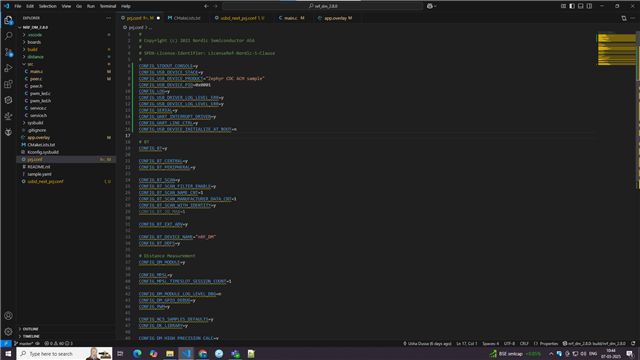Click the master branch in status bar
The width and height of the screenshot is (640, 360).
(x=24, y=343)
